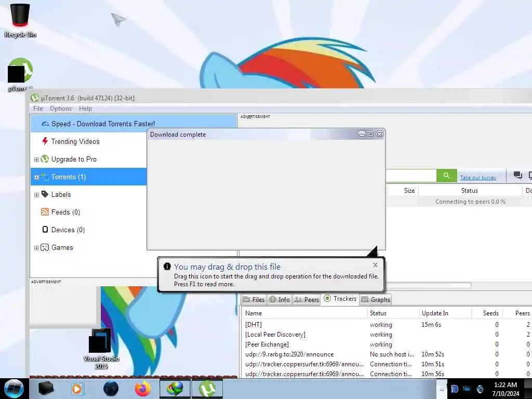Select the [Local Peer Discovery] tracker row
The width and height of the screenshot is (532, 399).
[x=386, y=334]
